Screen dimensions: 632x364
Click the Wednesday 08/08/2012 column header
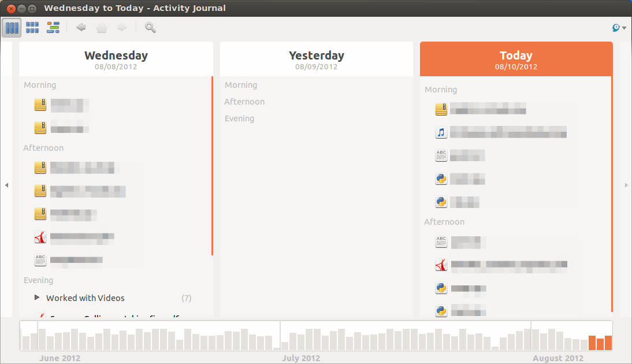pos(116,60)
